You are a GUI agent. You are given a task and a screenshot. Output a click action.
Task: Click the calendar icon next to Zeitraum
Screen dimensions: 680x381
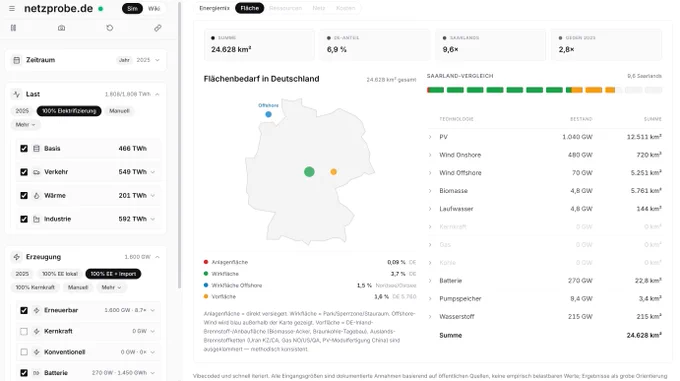point(16,60)
